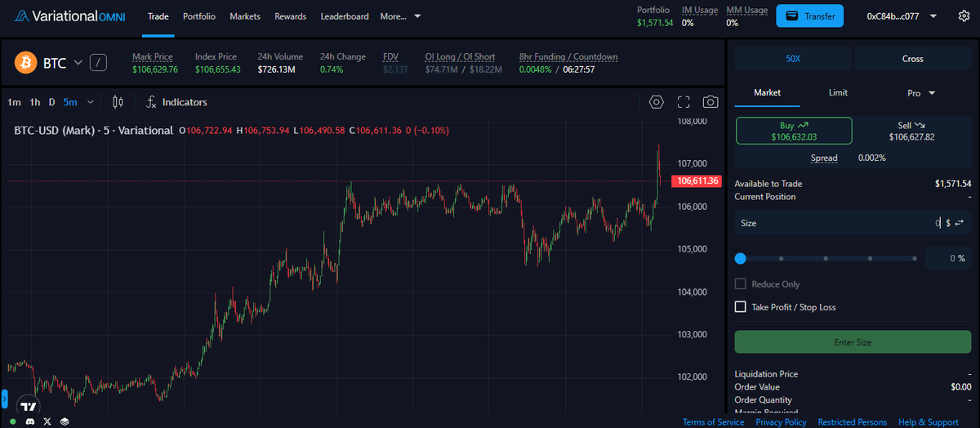Click the middle dot on size slider
Screen dimensions: 980x428
(826, 258)
